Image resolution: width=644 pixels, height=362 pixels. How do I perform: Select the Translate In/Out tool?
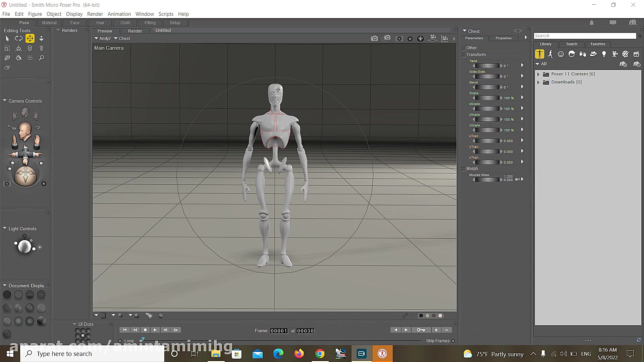tap(41, 39)
